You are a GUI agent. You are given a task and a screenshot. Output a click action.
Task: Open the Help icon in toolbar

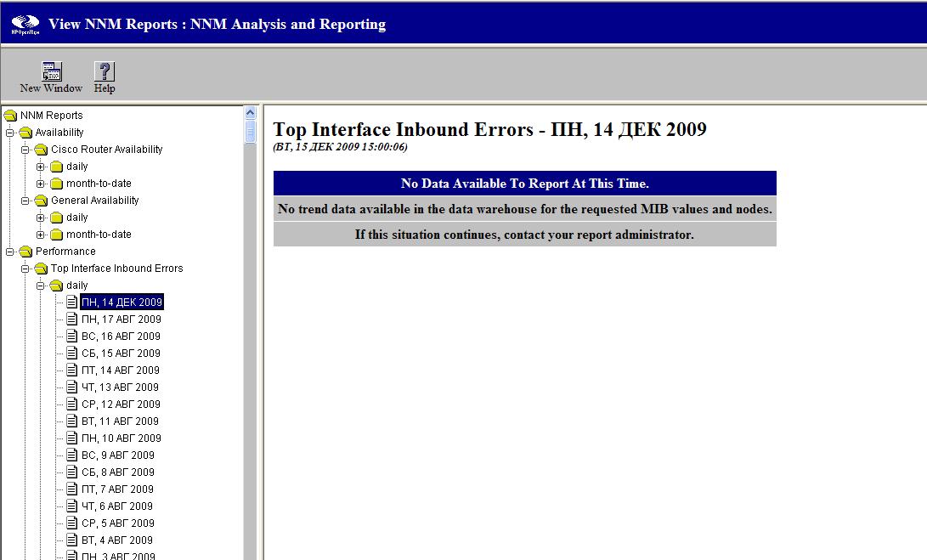105,72
